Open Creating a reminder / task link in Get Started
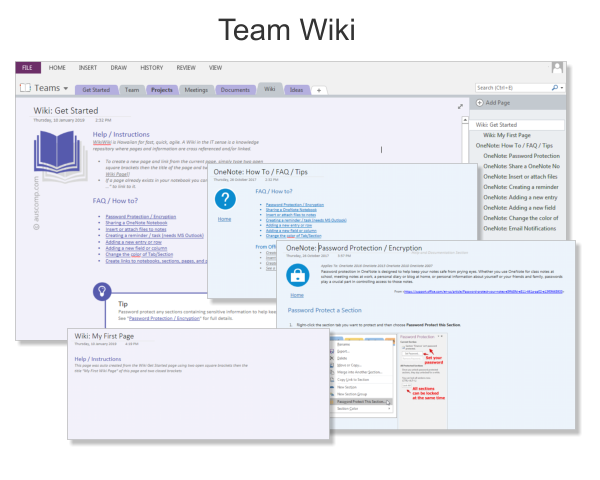 point(155,235)
